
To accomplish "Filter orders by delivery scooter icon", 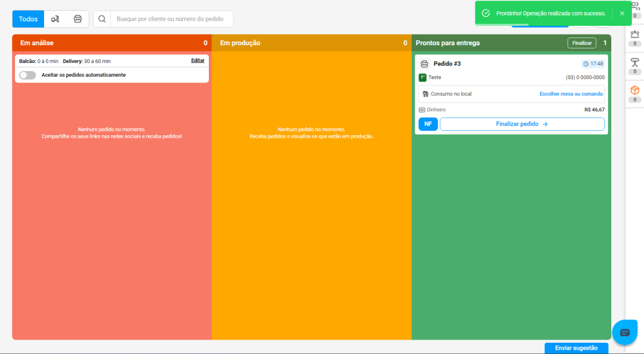I will point(55,19).
